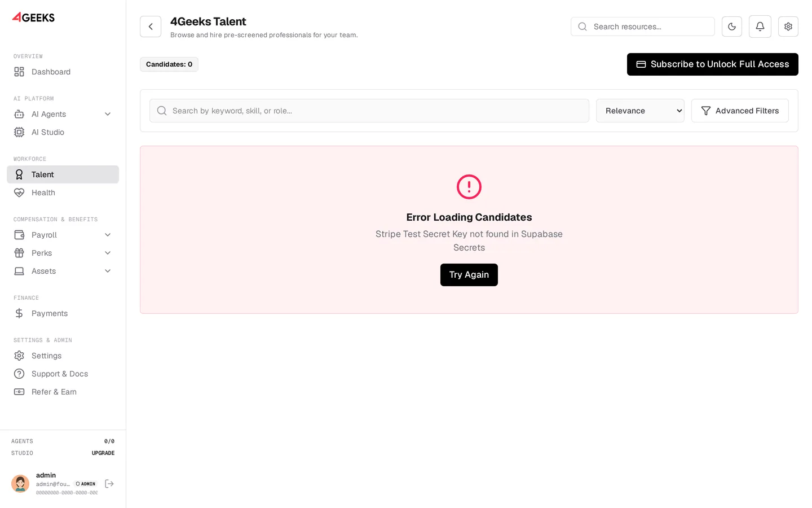This screenshot has width=812, height=508.
Task: Focus the keyword, skill, or role search box
Action: (x=369, y=111)
